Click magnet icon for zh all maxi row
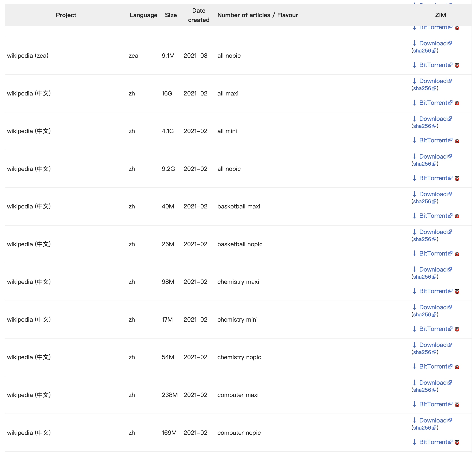The image size is (476, 453). (457, 103)
